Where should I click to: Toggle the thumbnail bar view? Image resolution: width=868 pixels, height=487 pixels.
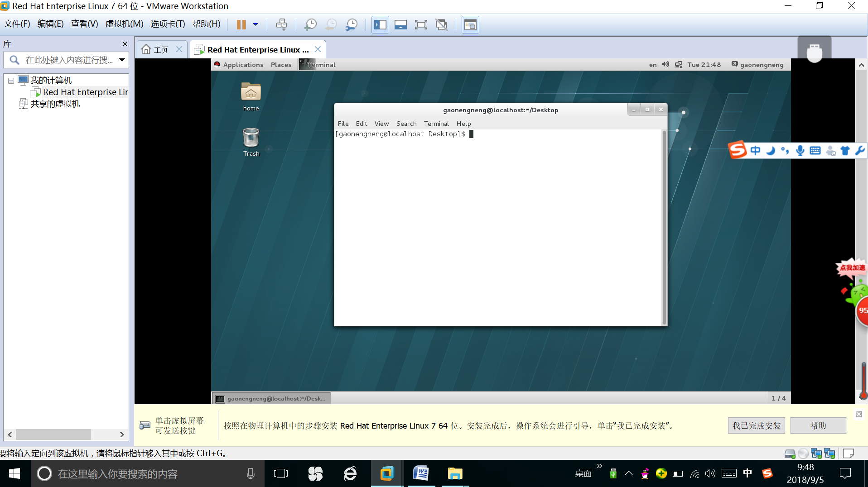pyautogui.click(x=400, y=24)
